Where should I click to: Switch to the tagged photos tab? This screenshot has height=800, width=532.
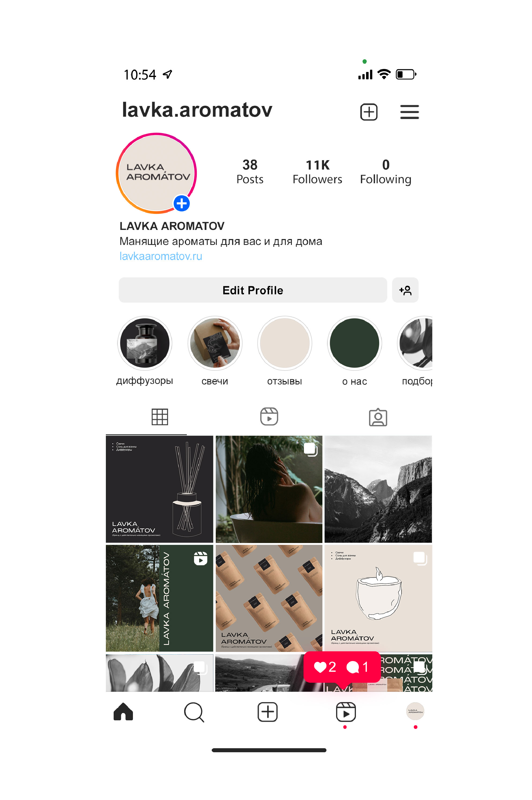[x=378, y=417]
